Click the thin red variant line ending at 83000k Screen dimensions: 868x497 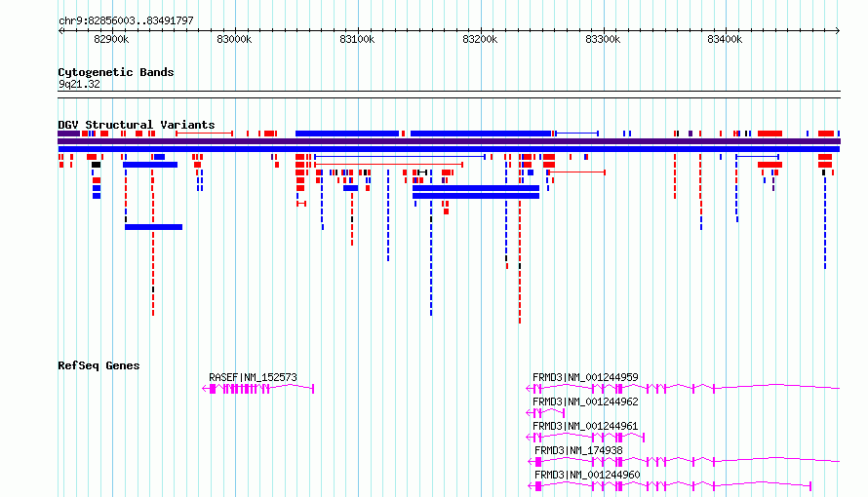[x=204, y=134]
